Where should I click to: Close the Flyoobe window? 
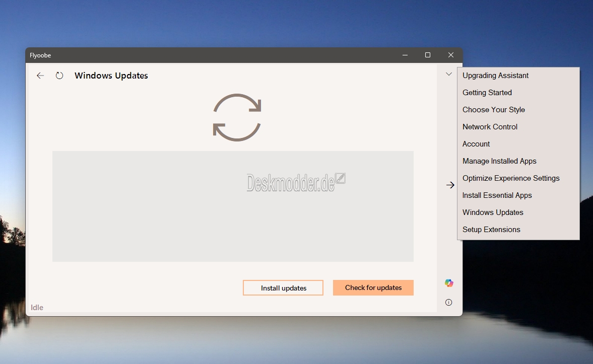[x=451, y=55]
